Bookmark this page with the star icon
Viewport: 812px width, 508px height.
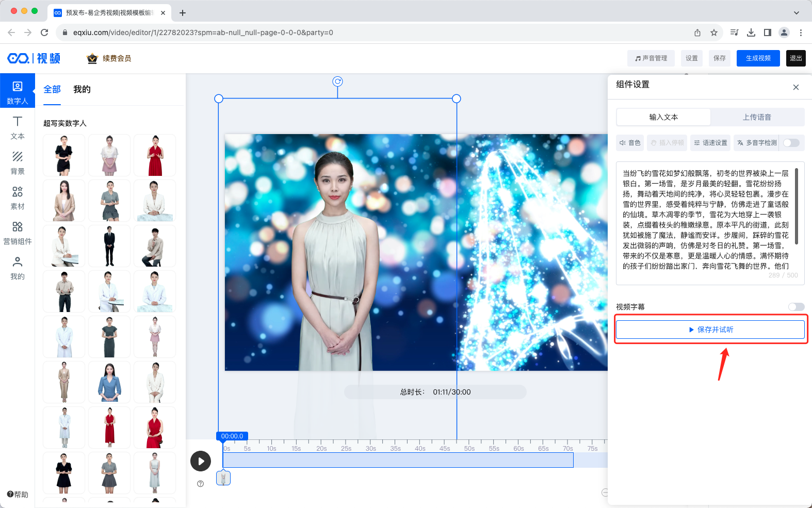pos(714,32)
